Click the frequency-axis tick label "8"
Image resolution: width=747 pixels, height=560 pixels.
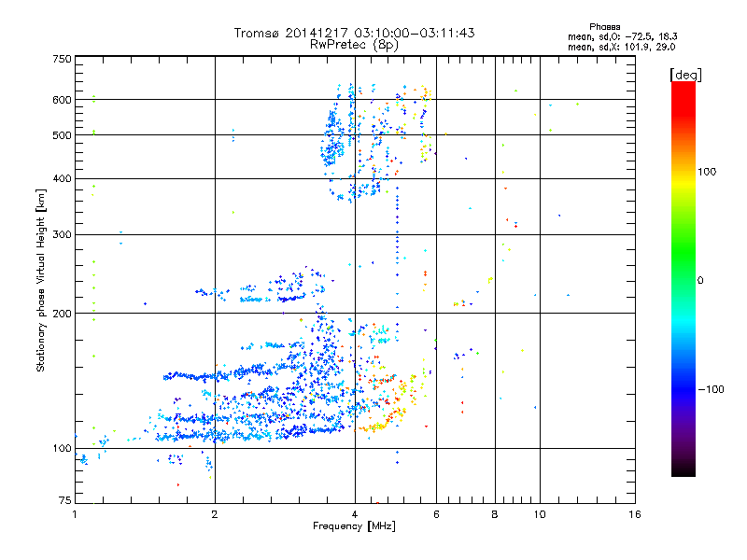495,514
